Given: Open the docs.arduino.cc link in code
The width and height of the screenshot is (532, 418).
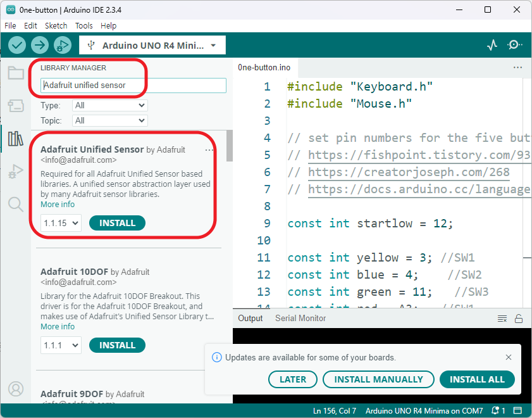Looking at the screenshot, I should click(419, 189).
